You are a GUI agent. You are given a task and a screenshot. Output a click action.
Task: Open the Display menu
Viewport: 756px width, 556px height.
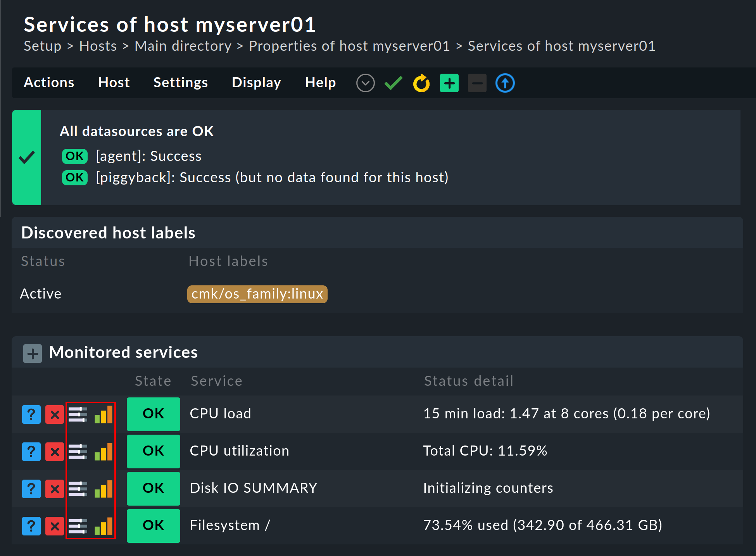256,83
